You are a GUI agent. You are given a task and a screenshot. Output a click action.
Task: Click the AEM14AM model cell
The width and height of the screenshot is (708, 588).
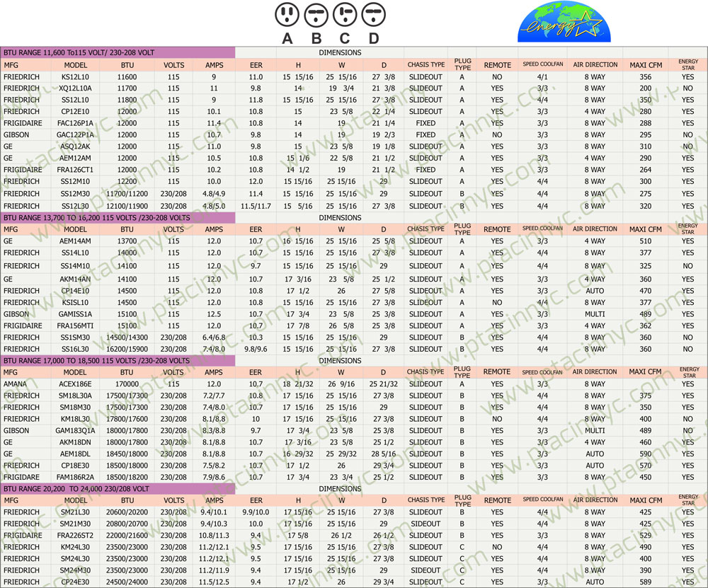coord(75,241)
